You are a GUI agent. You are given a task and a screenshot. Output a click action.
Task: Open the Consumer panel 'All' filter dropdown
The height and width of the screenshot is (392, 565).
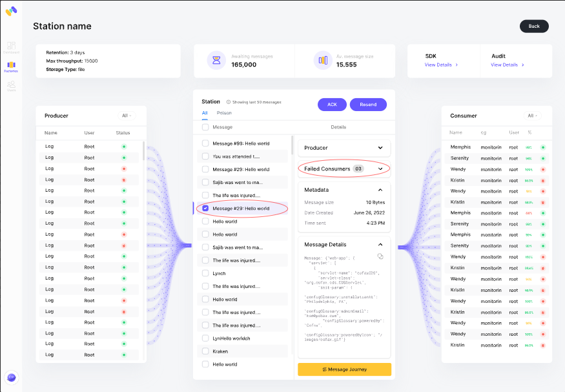coord(532,116)
